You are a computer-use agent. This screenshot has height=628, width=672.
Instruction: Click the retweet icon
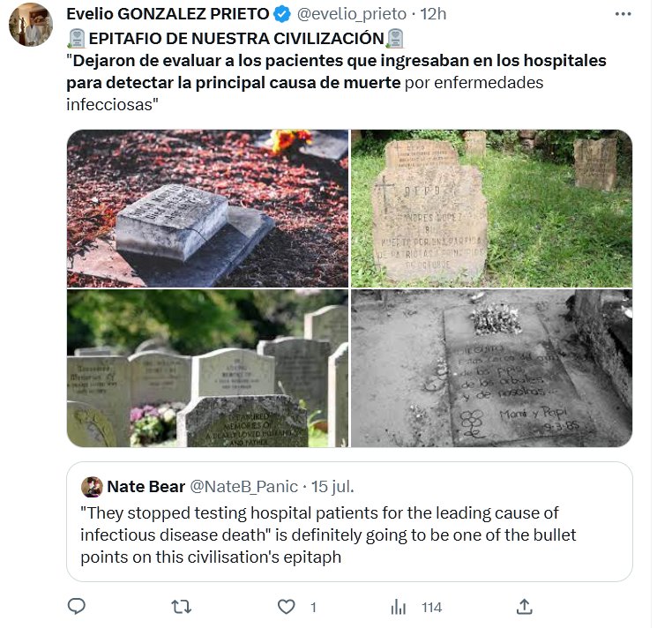[x=182, y=607]
